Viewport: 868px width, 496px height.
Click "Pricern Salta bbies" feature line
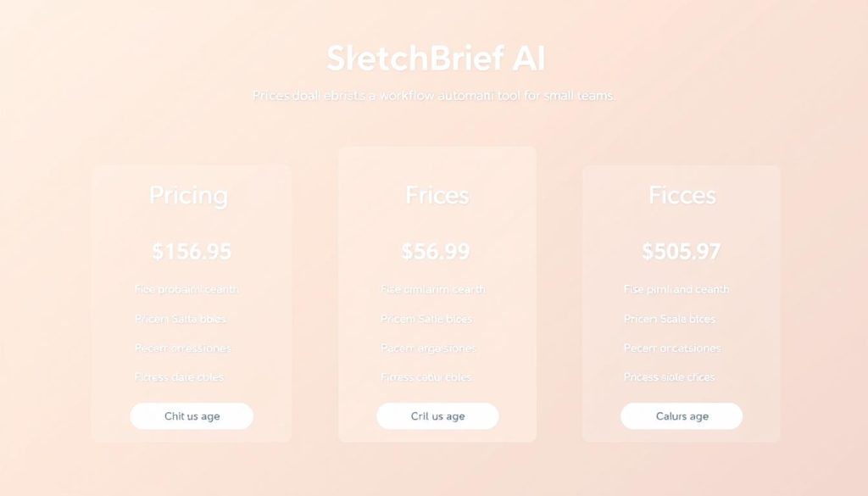[x=180, y=319]
